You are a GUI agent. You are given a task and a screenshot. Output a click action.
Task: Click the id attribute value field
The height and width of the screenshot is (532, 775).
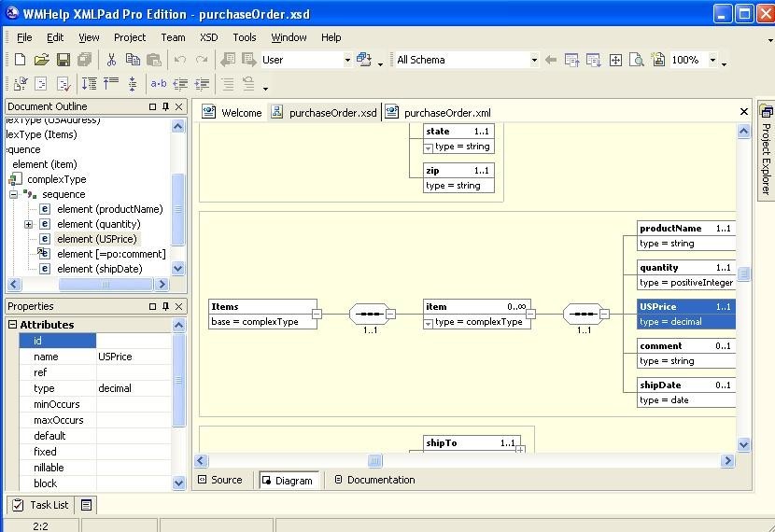(x=134, y=341)
